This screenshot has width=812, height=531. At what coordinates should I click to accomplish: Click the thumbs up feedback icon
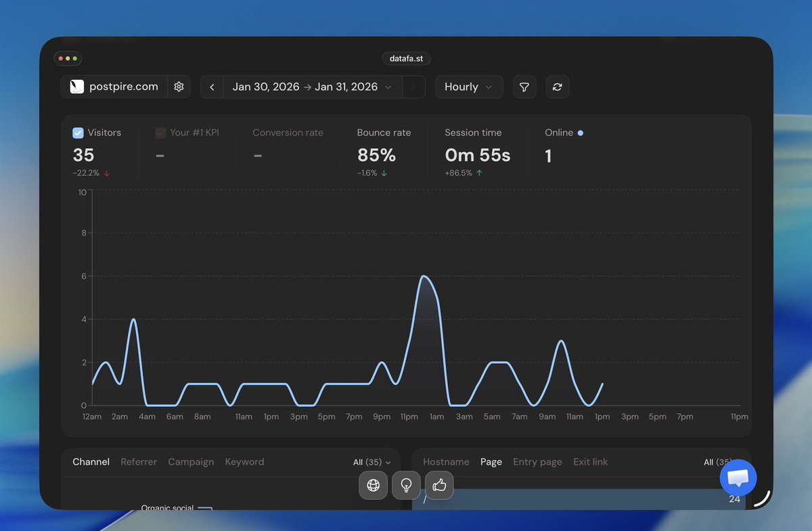(440, 485)
